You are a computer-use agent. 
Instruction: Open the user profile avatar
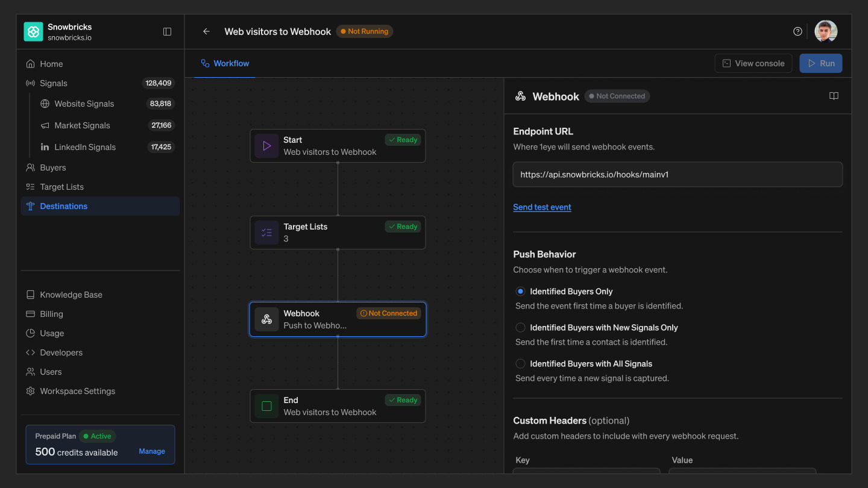(x=826, y=31)
